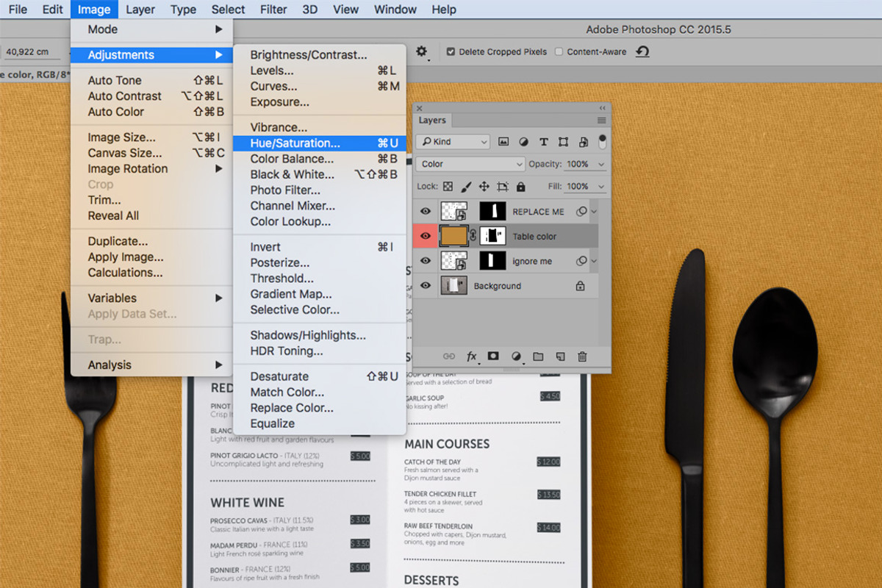The height and width of the screenshot is (588, 882).
Task: Click prevent artboard auto-nesting lock icon
Action: tap(503, 187)
